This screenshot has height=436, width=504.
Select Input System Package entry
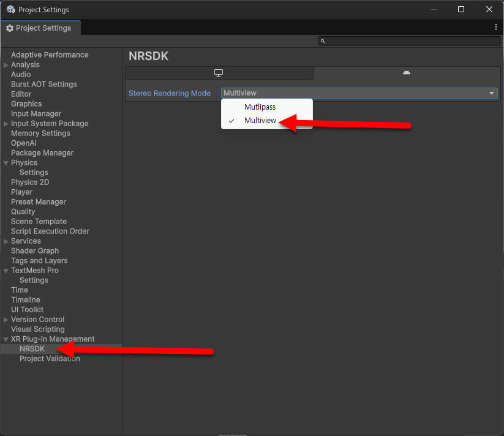(x=50, y=123)
